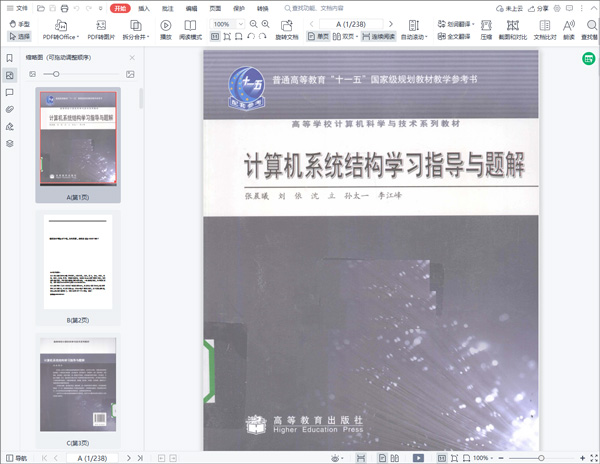
Task: Click the zoom out magnifier in toolbar
Action: tap(253, 24)
